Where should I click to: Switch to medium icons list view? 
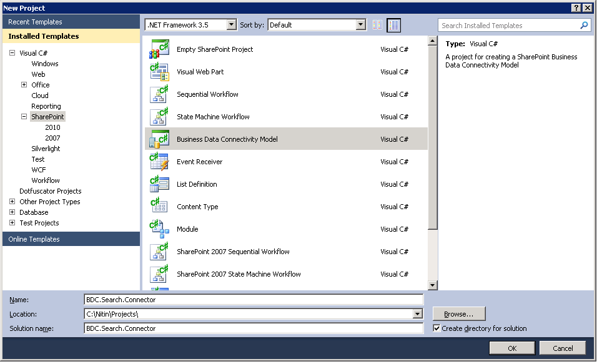point(393,25)
